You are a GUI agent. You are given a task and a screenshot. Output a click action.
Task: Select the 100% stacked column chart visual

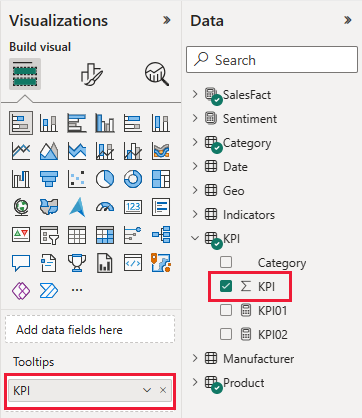(x=161, y=123)
